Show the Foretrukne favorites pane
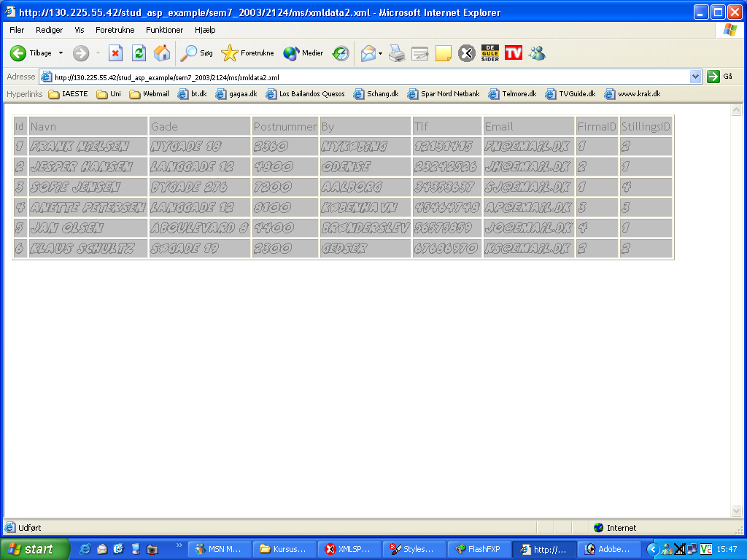This screenshot has height=560, width=747. pyautogui.click(x=248, y=53)
